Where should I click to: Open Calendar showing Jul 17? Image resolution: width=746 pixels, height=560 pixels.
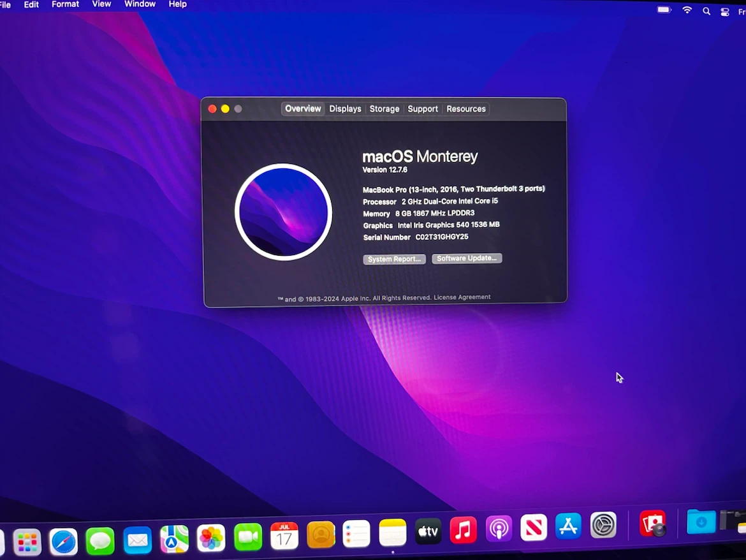[x=284, y=536]
